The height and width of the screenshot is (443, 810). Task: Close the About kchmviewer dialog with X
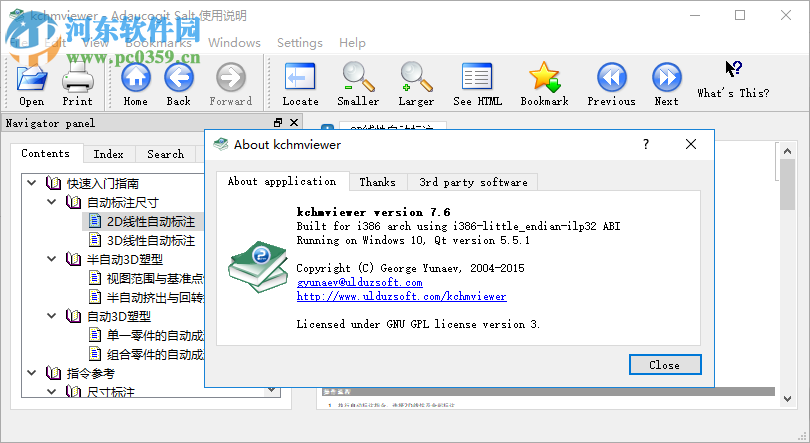coord(691,144)
